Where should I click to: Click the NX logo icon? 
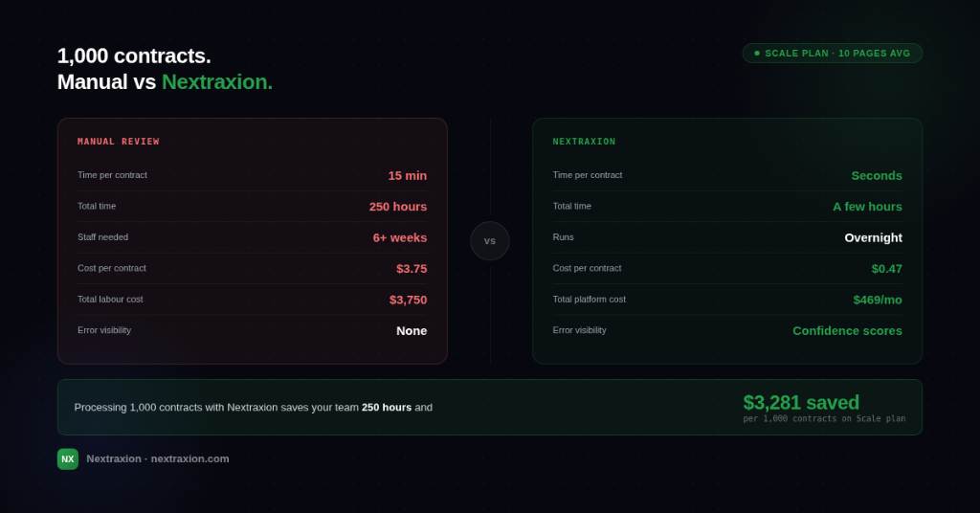[x=68, y=458]
